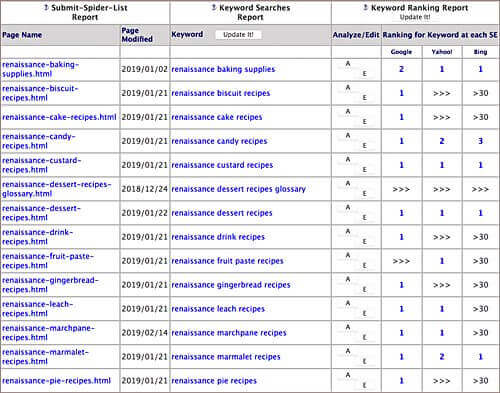Analyze 'renaissance custard recipes' via A icon

[x=348, y=160]
